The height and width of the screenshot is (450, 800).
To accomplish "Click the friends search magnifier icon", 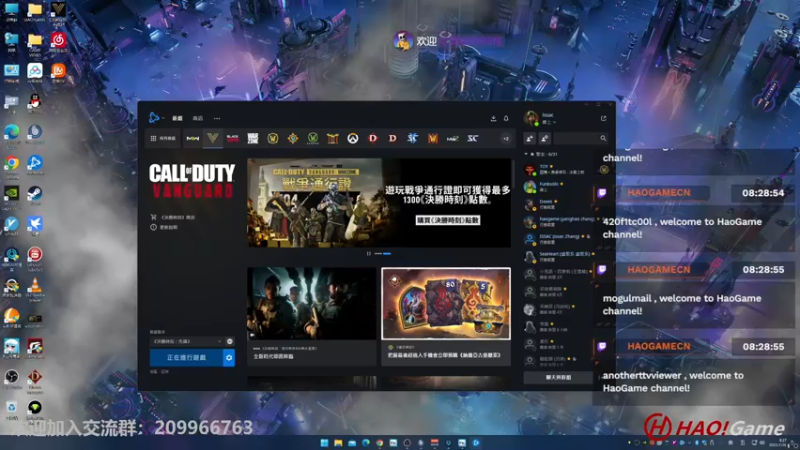I will tap(603, 138).
